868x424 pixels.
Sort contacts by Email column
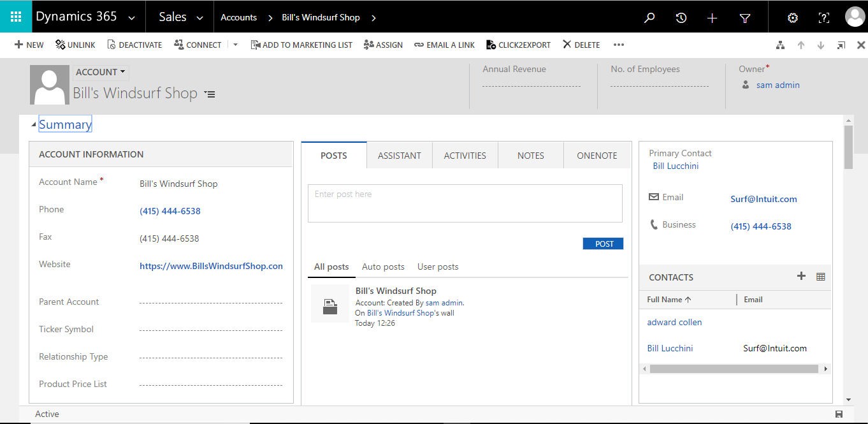[753, 300]
